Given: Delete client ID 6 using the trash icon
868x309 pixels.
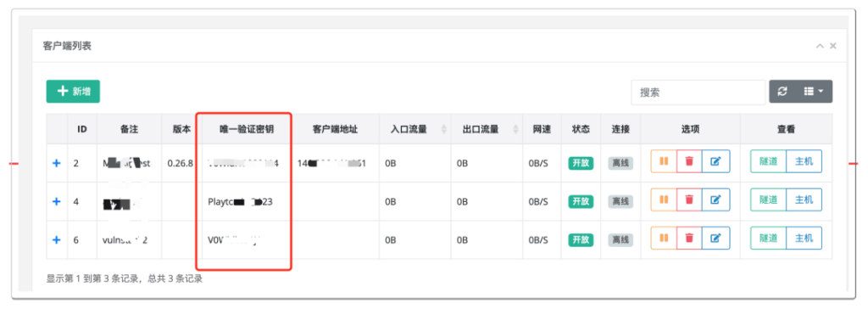Looking at the screenshot, I should [x=689, y=238].
